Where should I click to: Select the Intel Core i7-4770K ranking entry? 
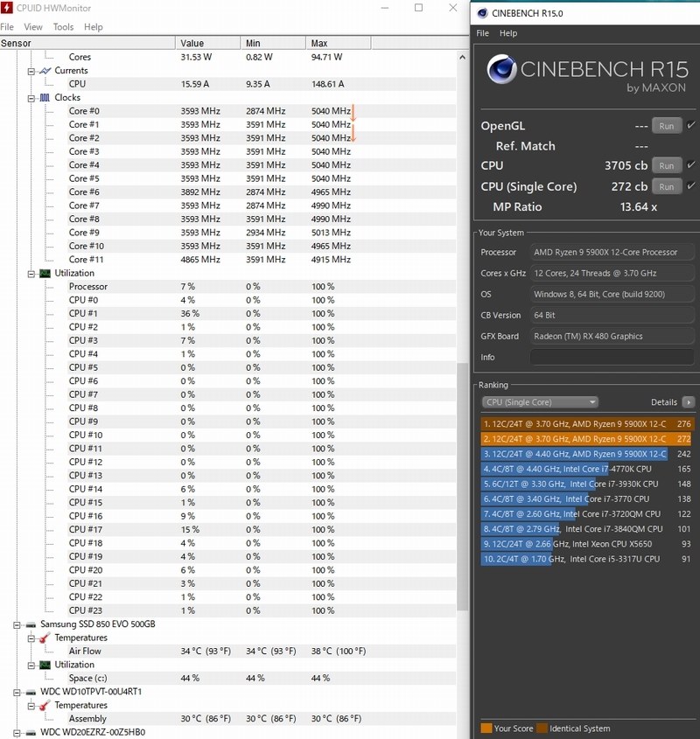point(587,469)
